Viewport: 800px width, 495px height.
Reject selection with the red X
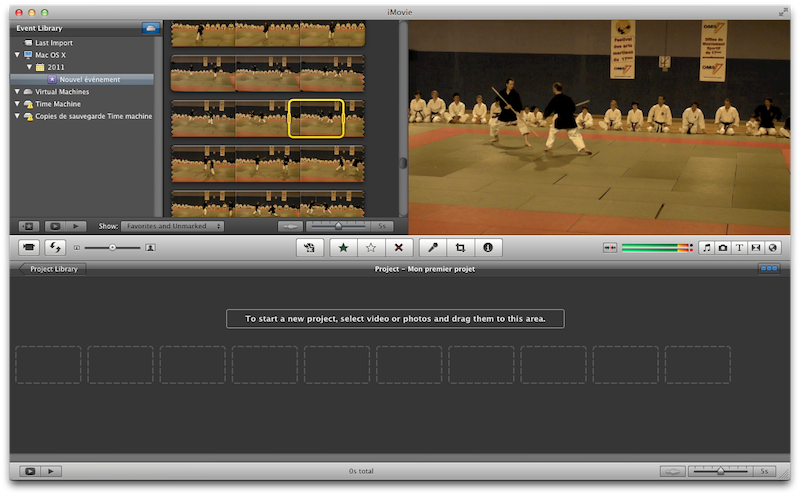pos(399,248)
